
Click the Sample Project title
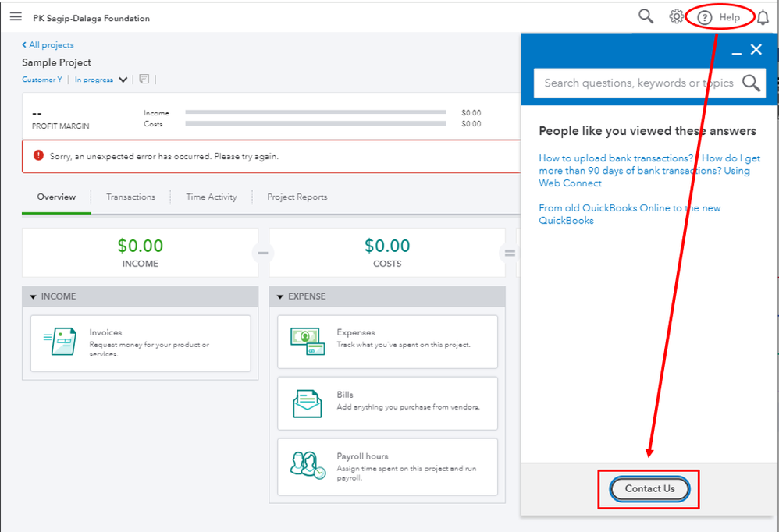(56, 62)
